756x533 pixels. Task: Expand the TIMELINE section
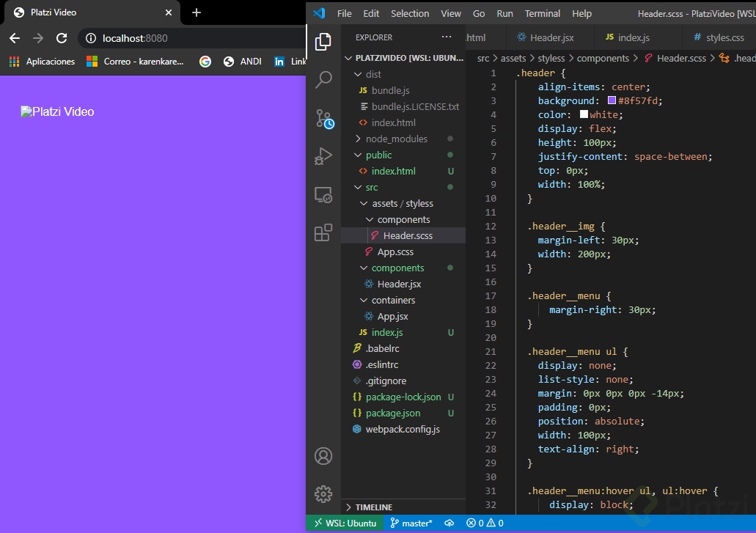click(x=373, y=507)
